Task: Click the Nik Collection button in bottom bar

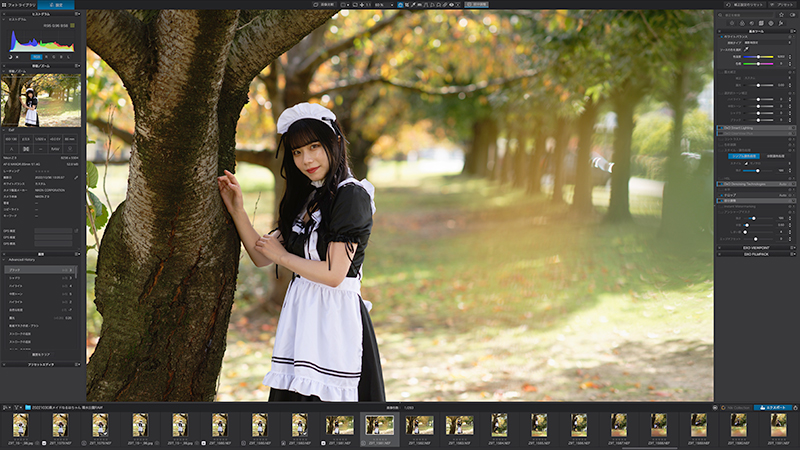Action: pos(735,408)
